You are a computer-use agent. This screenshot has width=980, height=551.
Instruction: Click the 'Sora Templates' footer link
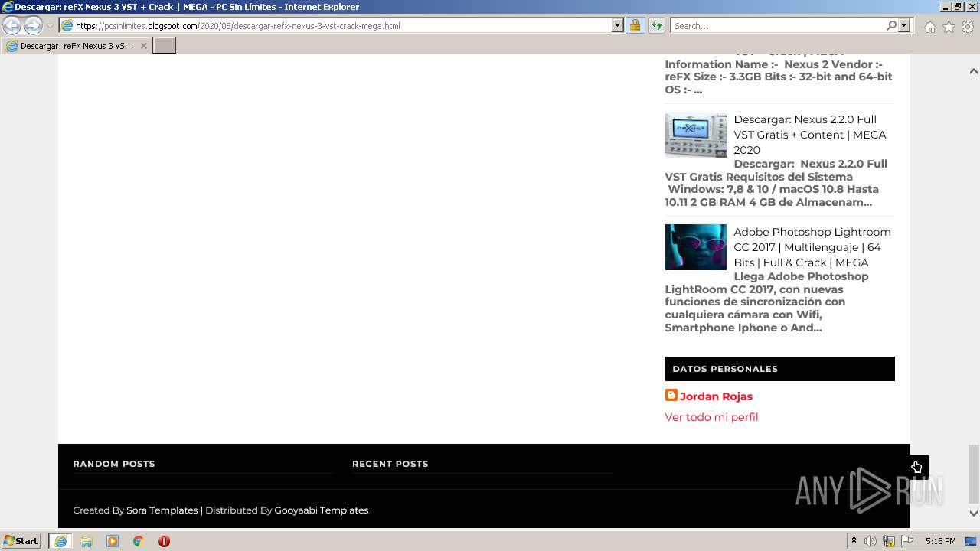point(162,510)
